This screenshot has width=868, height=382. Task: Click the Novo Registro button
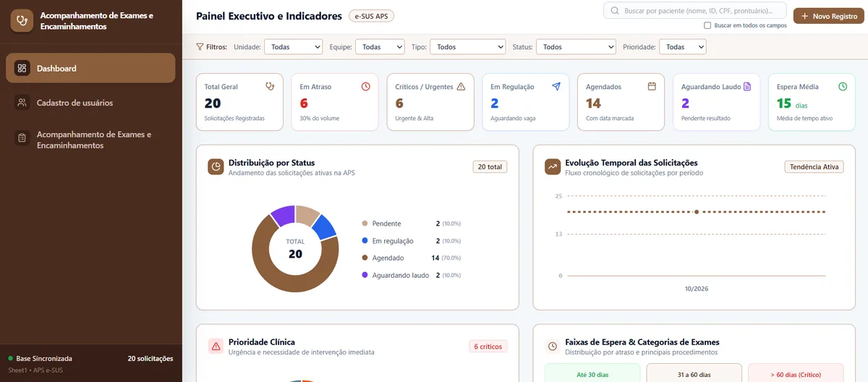tap(828, 16)
